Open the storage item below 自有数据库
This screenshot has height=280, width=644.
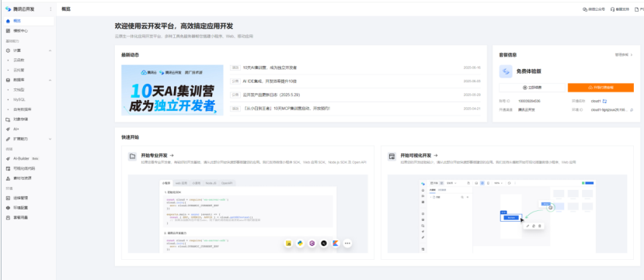(28, 119)
